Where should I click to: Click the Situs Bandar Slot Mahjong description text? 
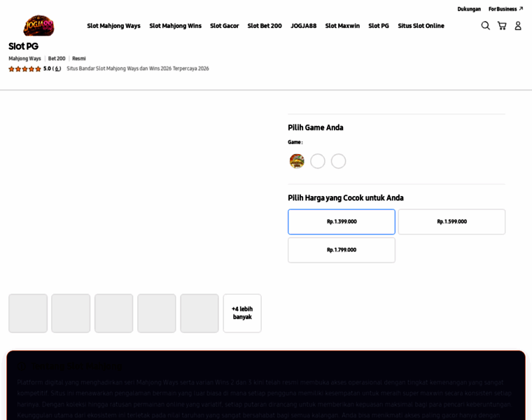138,69
